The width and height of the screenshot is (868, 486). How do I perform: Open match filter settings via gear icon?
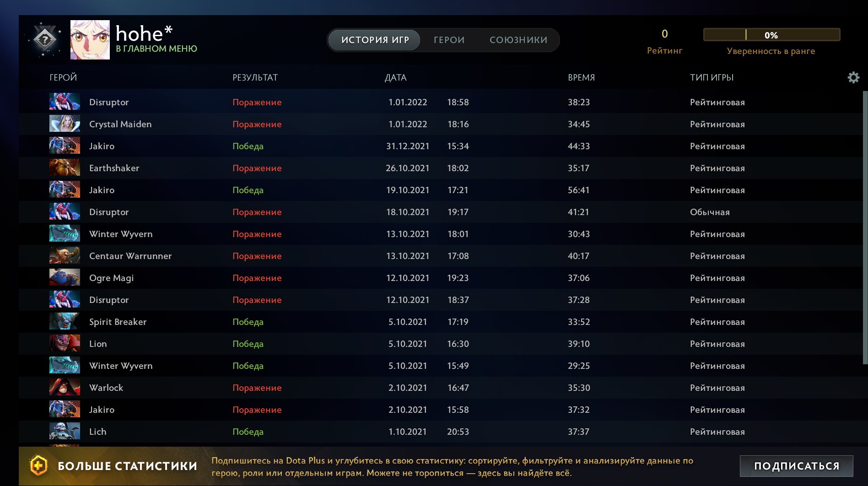(853, 77)
